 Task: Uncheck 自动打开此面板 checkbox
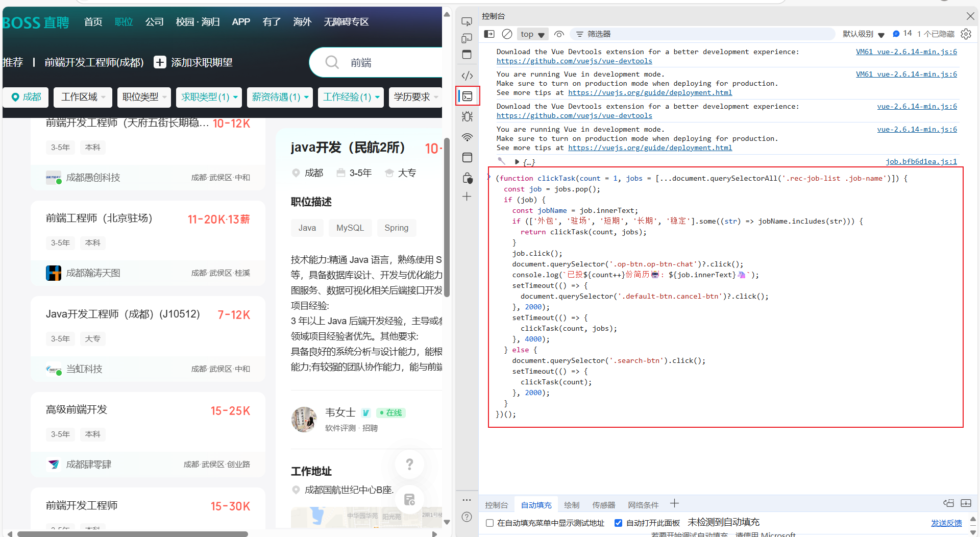618,523
